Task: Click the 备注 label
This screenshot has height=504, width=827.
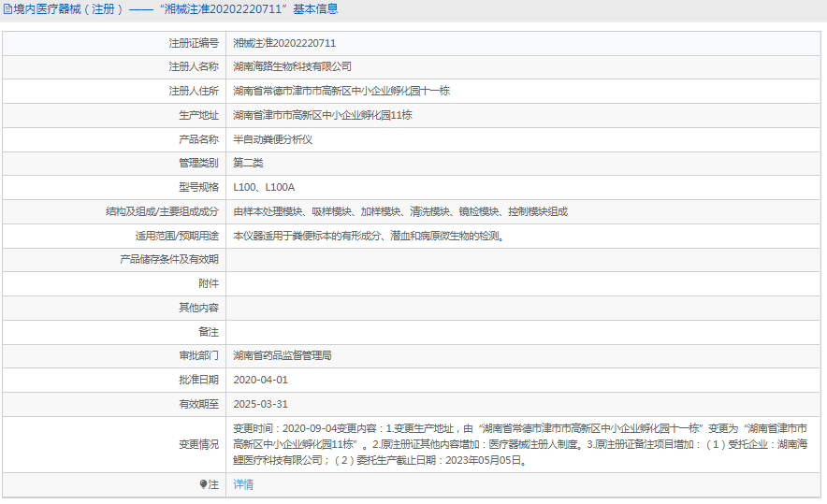Action: click(209, 332)
